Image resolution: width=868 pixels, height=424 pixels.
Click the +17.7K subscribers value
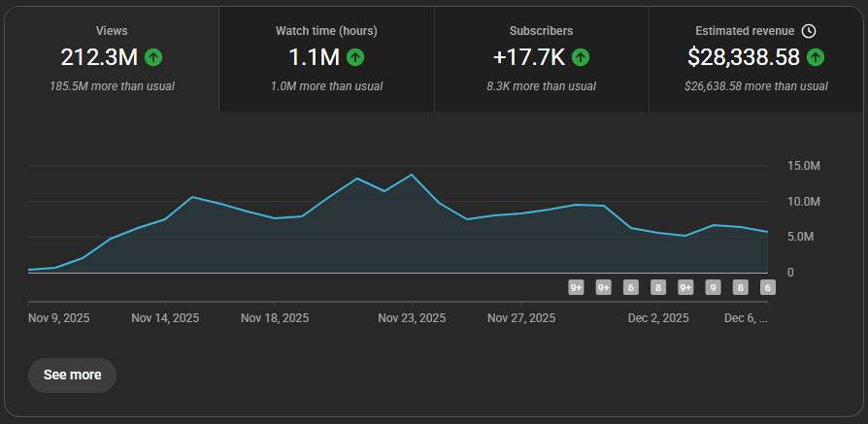pos(528,57)
